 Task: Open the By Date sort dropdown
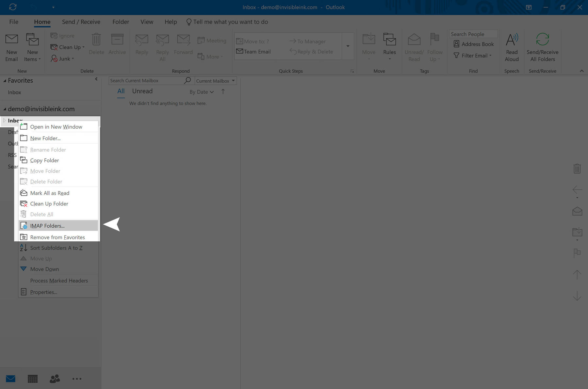202,92
